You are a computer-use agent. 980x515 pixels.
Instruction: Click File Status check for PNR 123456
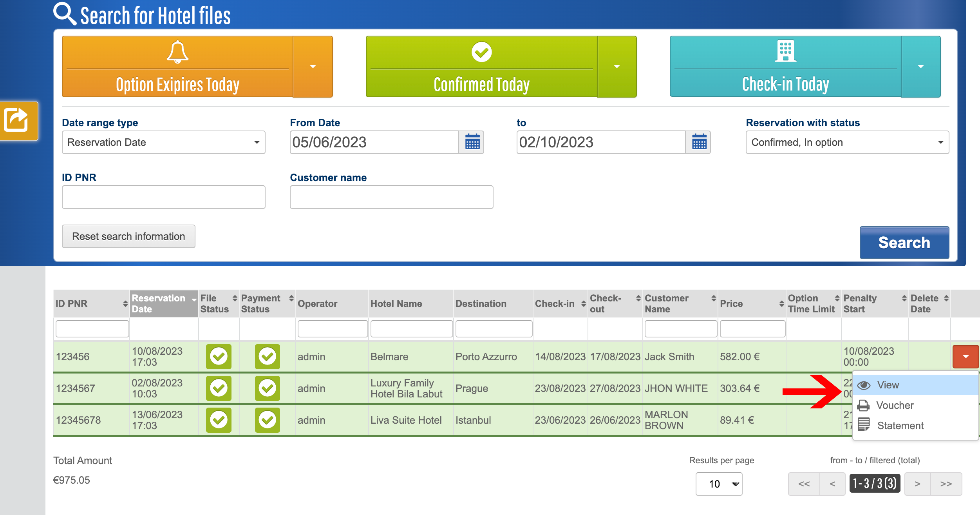pos(219,357)
